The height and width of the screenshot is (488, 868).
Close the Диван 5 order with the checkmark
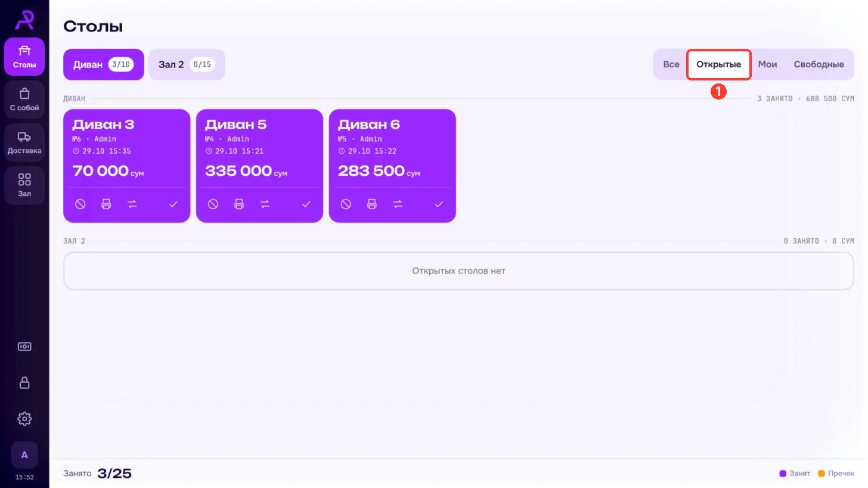(306, 204)
